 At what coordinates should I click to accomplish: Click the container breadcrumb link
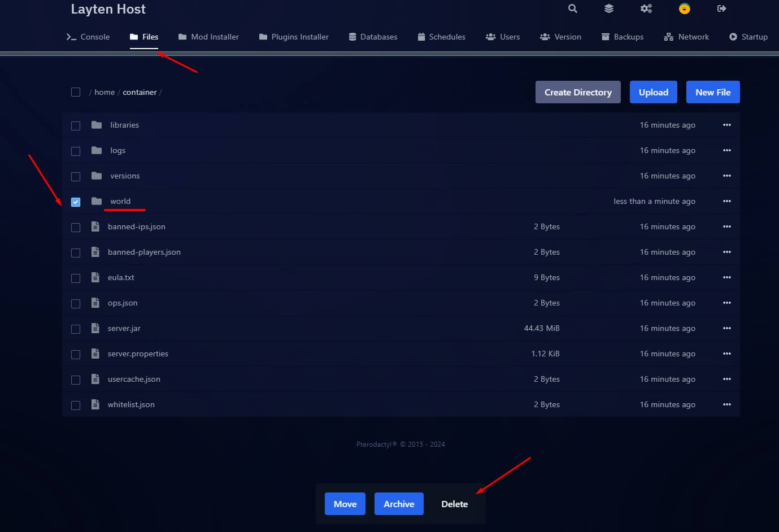tap(140, 92)
